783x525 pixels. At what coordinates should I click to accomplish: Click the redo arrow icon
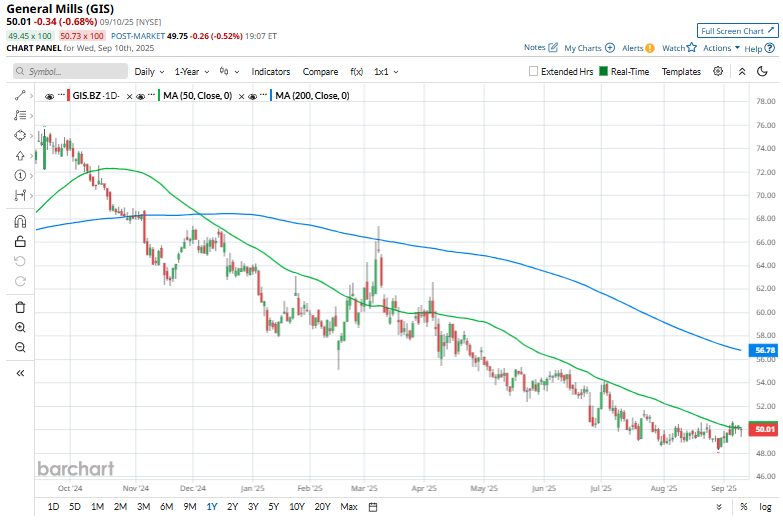click(20, 281)
